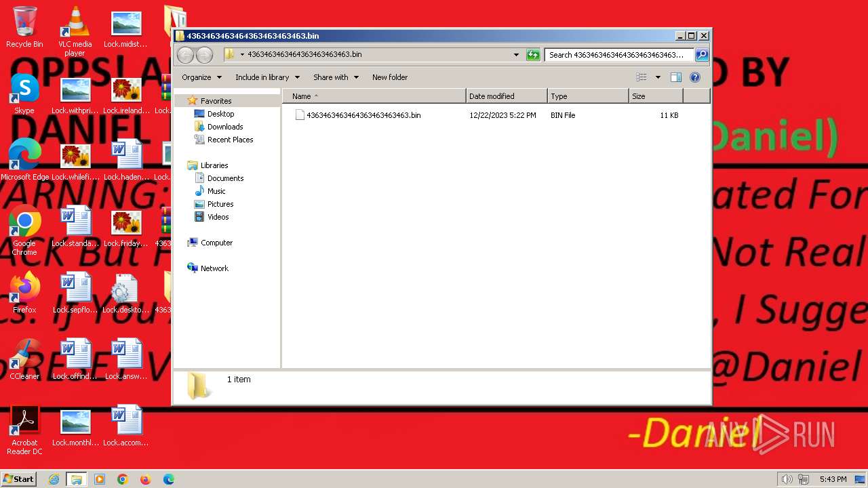Launch Google Chrome desktop shortcut
868x488 pixels.
[24, 230]
